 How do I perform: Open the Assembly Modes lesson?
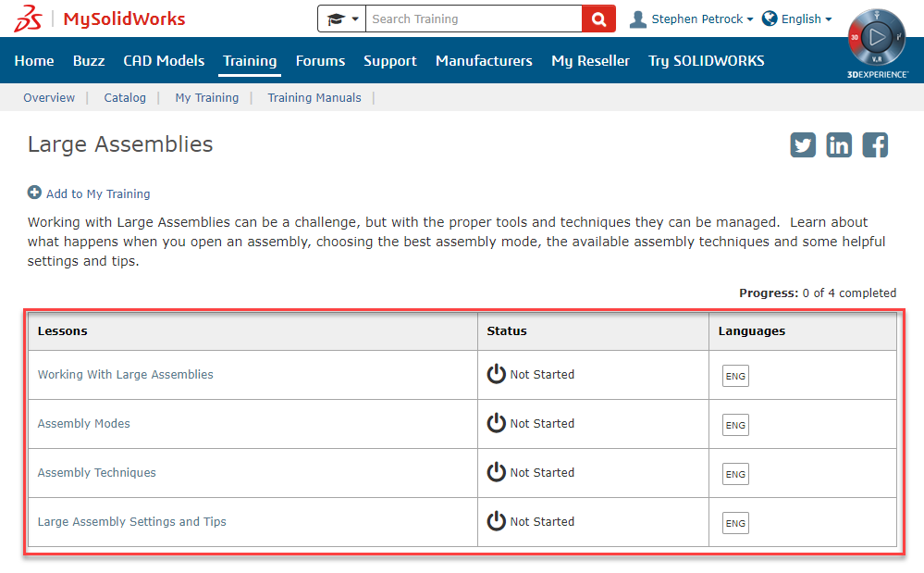click(83, 423)
